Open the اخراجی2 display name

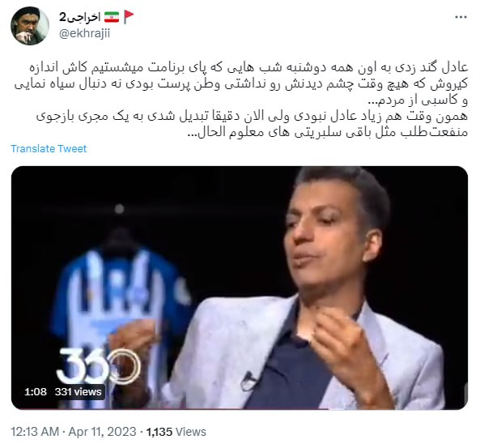pyautogui.click(x=80, y=17)
